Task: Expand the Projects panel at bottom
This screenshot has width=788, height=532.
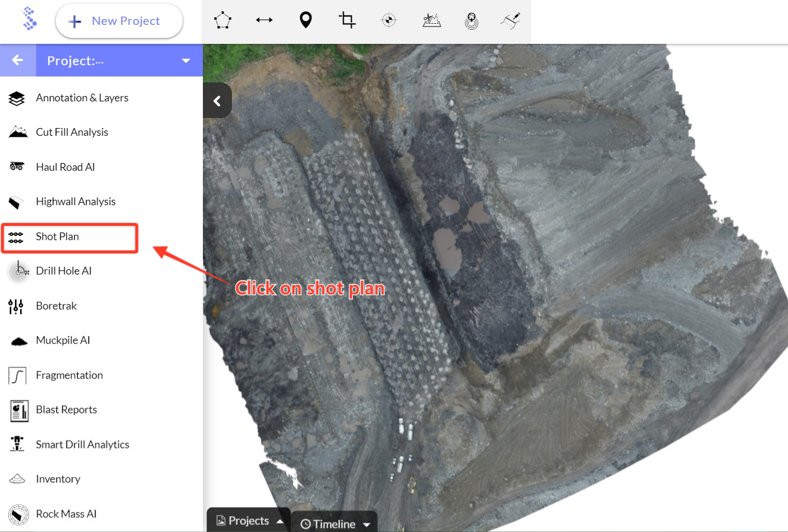Action: (x=249, y=521)
